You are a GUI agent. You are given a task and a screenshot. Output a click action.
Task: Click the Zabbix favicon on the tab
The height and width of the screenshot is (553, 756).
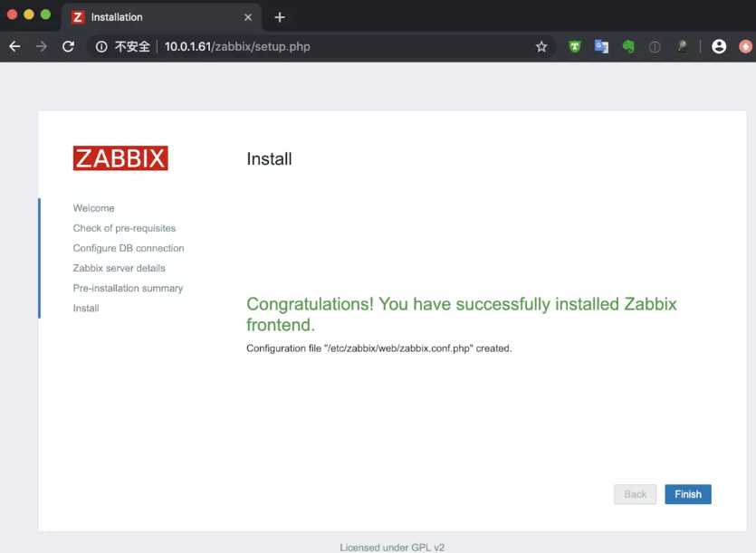coord(78,17)
